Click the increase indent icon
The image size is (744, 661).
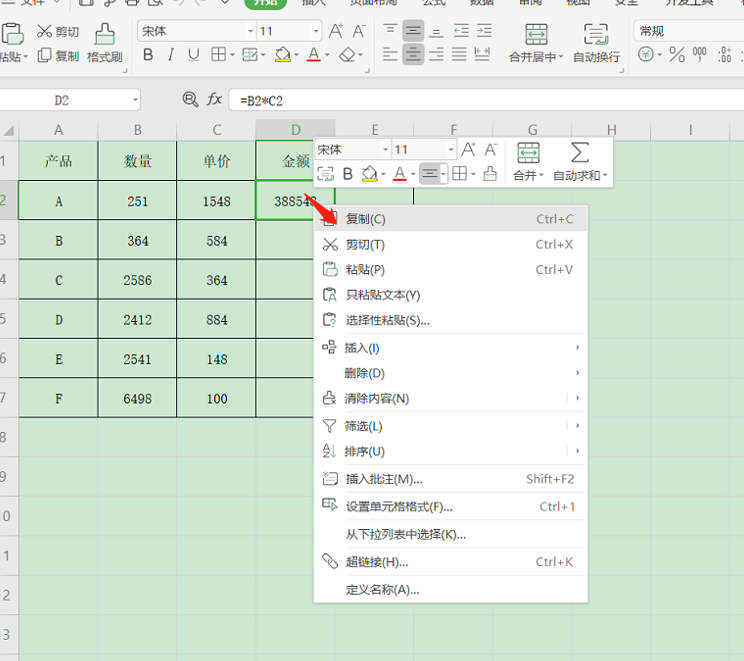[x=484, y=31]
